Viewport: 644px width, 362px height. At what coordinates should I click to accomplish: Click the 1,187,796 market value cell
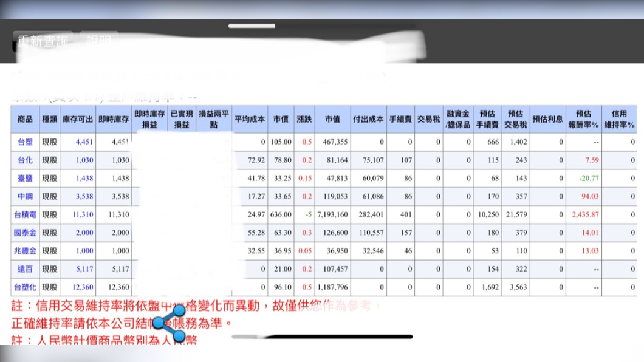(x=333, y=287)
